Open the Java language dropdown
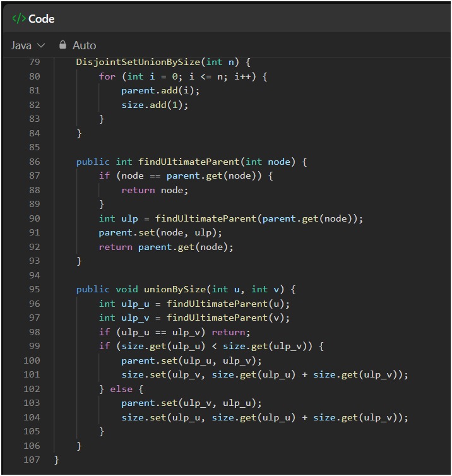 pos(28,45)
